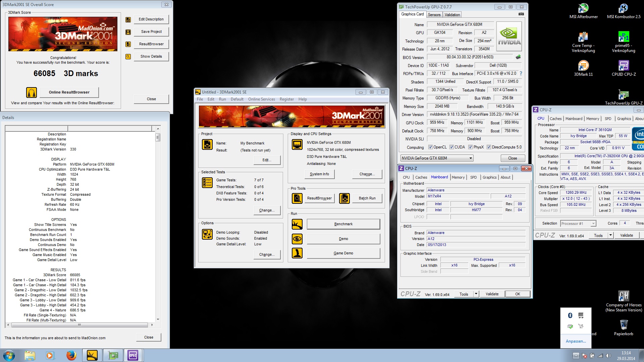
Task: Open Tools dropdown arrow in right CPU-Z window
Action: [x=610, y=235]
